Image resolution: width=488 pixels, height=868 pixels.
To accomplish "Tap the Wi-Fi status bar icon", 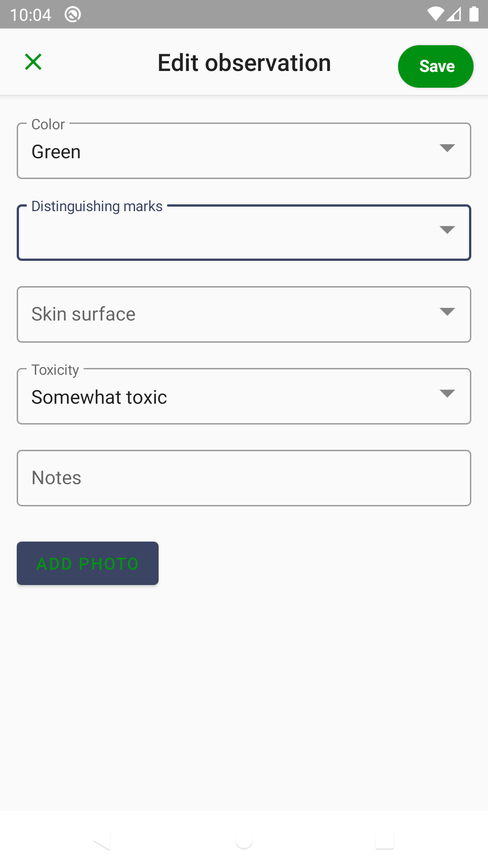I will pos(435,14).
